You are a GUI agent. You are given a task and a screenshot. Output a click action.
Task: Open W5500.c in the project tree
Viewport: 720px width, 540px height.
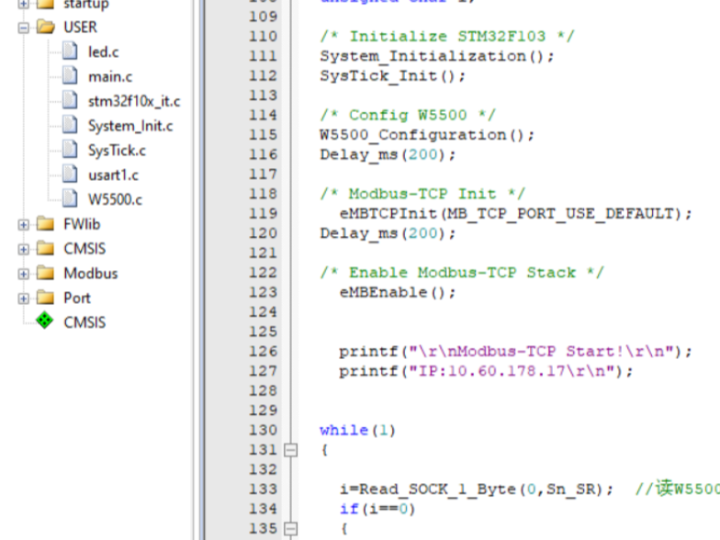(x=115, y=200)
